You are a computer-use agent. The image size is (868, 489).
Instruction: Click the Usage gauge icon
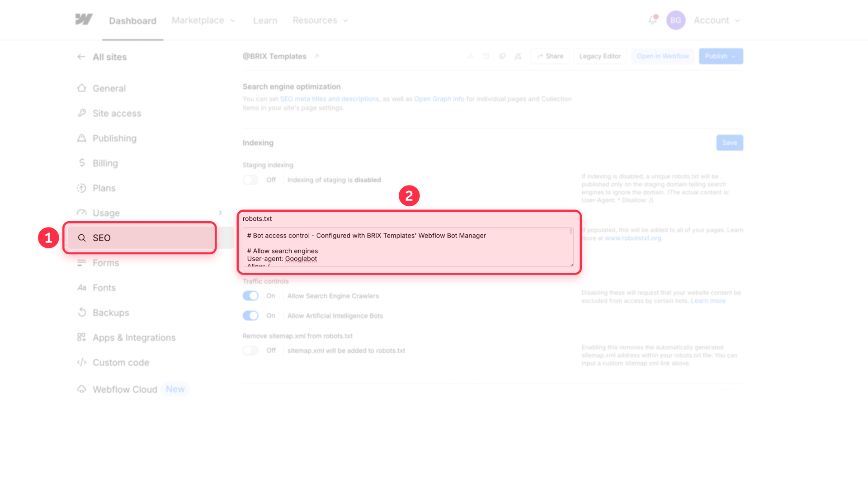81,213
